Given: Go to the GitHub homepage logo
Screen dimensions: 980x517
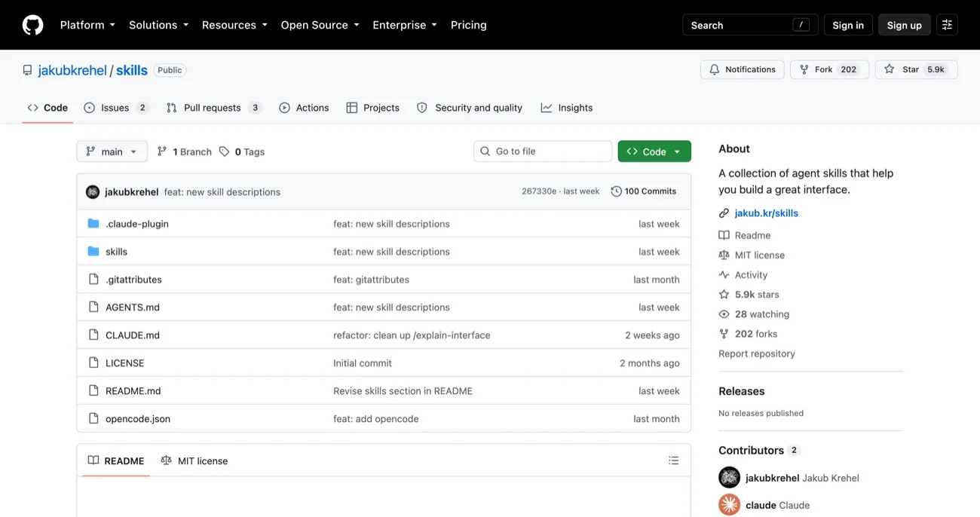Looking at the screenshot, I should [32, 25].
